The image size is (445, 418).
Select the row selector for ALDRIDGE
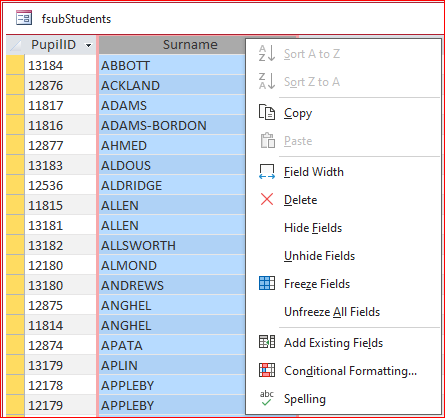click(15, 185)
